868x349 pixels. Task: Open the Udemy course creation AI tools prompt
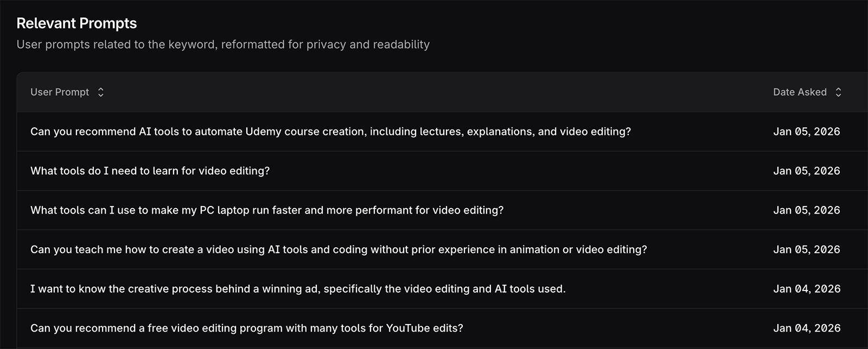pos(330,131)
